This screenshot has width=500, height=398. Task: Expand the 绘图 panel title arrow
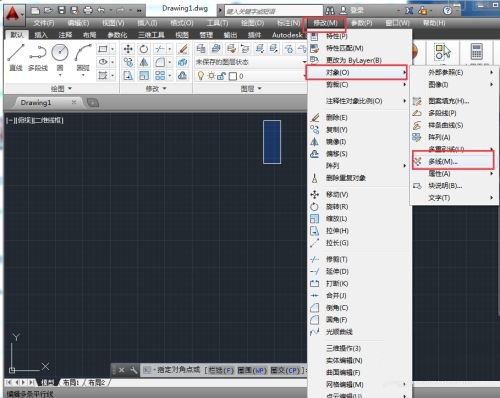[x=70, y=89]
